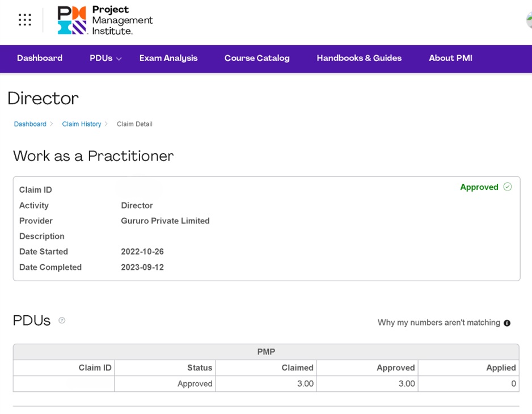Image resolution: width=532 pixels, height=414 pixels.
Task: Select Course Catalog in the navbar
Action: [257, 58]
